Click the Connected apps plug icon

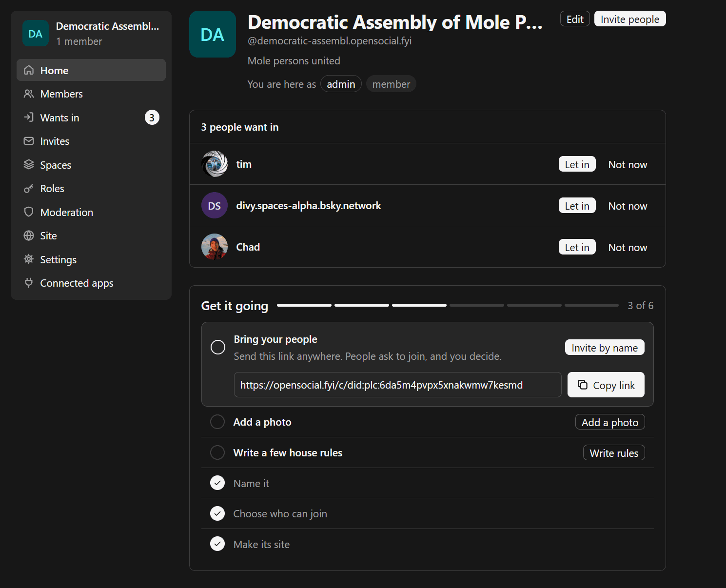[29, 283]
